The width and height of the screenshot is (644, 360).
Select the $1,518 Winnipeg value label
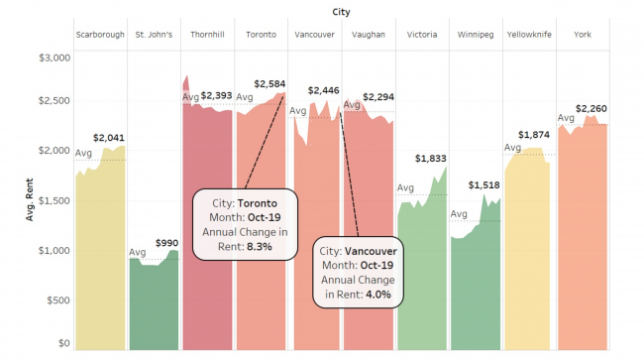tap(484, 185)
